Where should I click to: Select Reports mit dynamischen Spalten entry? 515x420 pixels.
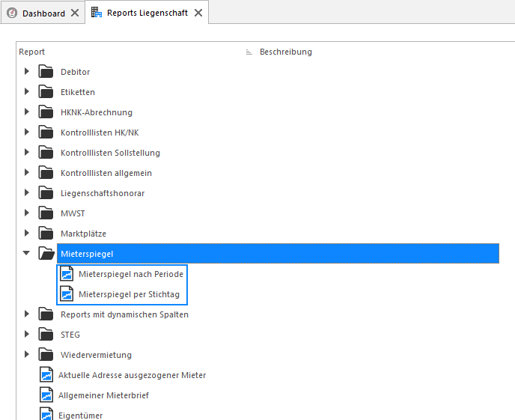pyautogui.click(x=124, y=314)
